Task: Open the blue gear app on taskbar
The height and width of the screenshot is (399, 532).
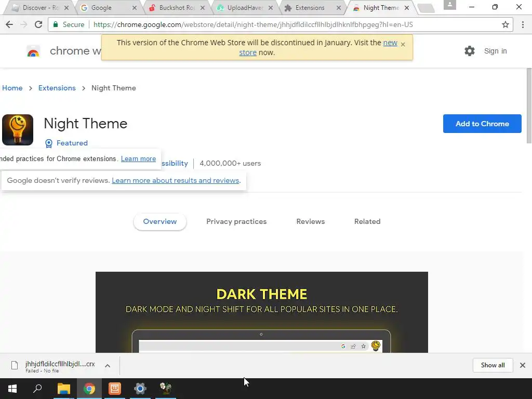Action: click(140, 389)
